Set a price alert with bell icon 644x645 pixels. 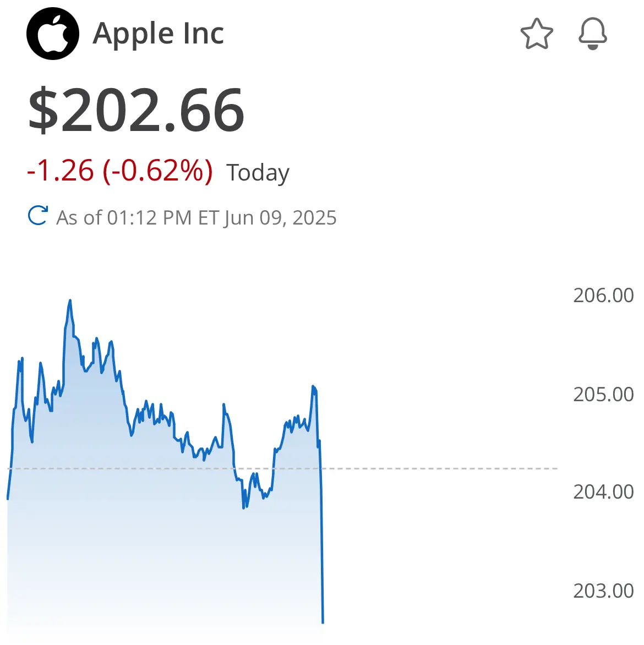pos(593,34)
